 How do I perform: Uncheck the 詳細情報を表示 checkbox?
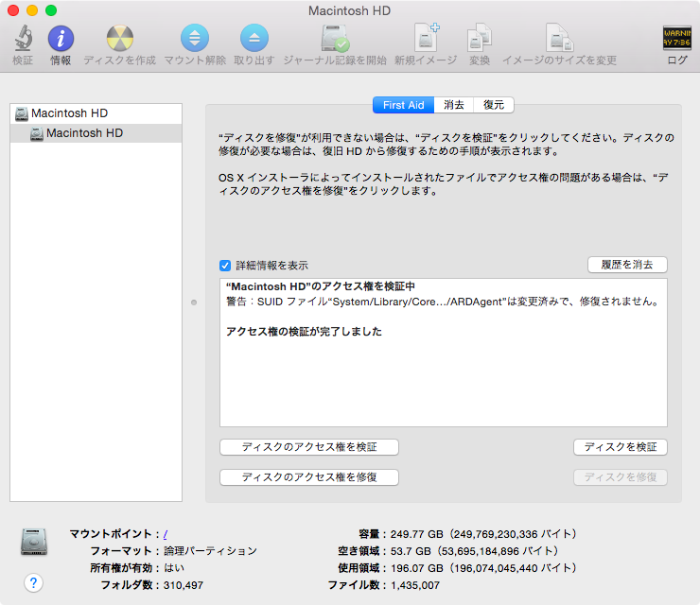pyautogui.click(x=225, y=266)
